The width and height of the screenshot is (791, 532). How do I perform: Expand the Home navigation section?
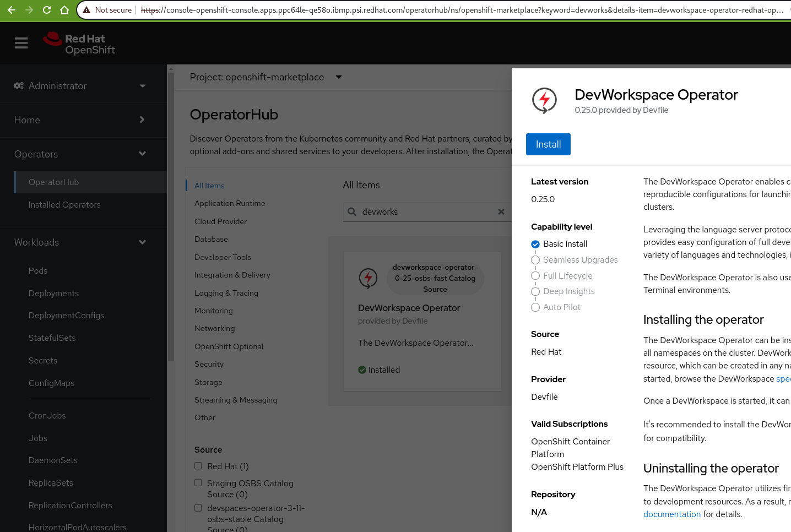pyautogui.click(x=80, y=120)
